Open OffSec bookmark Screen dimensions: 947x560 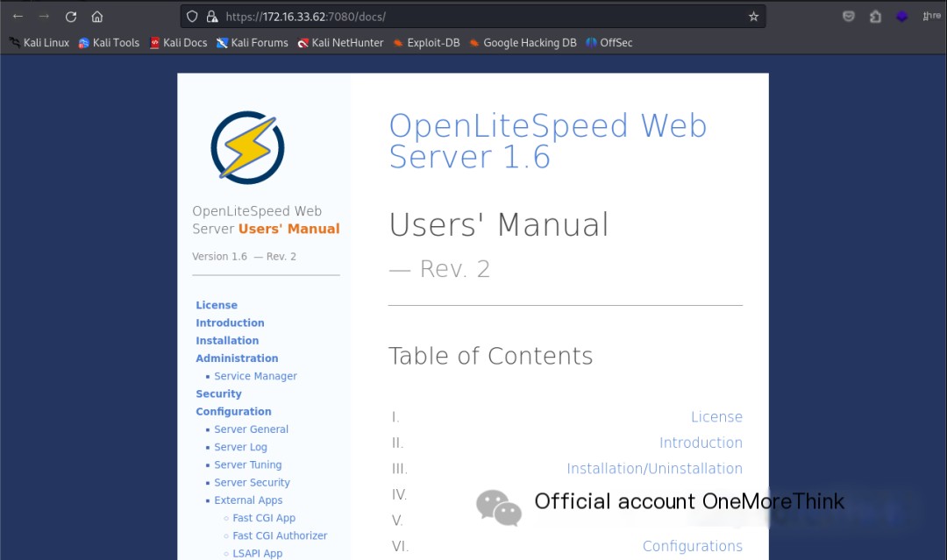point(609,43)
